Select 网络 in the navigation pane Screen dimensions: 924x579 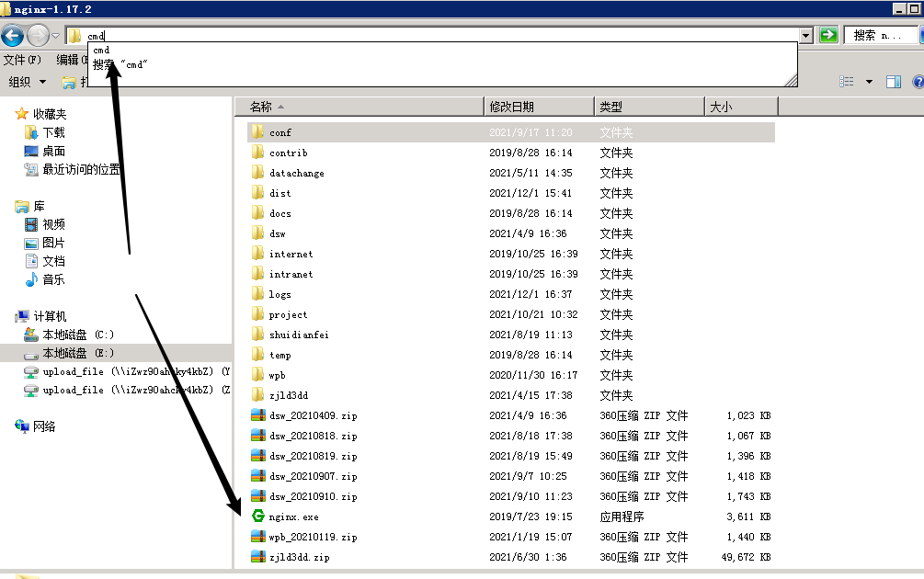(35, 426)
